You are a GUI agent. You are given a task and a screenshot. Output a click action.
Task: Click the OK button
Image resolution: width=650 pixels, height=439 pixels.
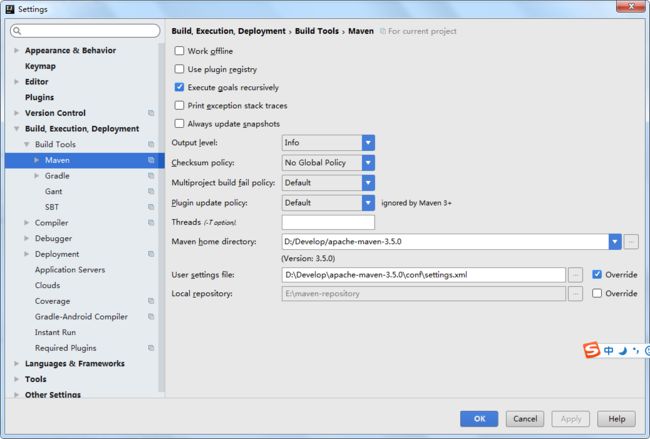pyautogui.click(x=479, y=419)
